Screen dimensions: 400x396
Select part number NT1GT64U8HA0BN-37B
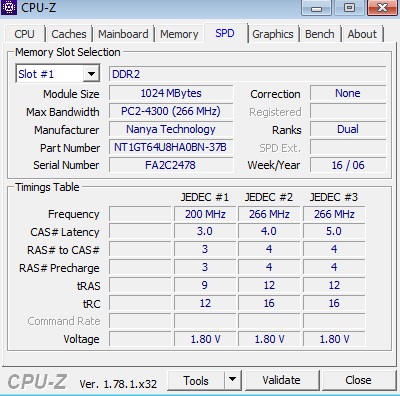171,147
